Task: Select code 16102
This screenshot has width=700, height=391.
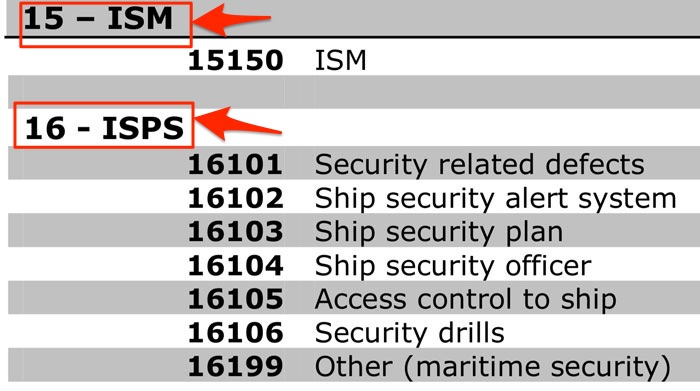Action: [x=235, y=198]
